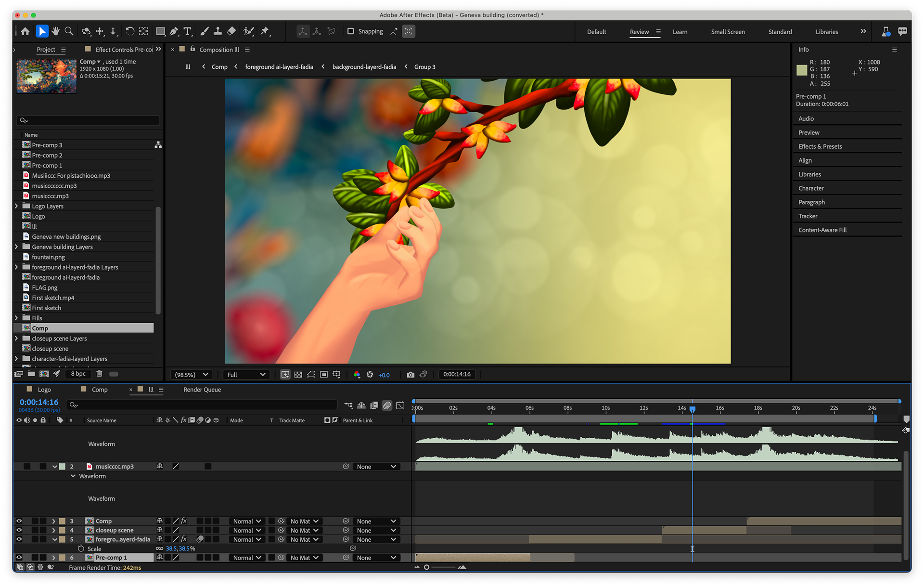Screen dimensions: 924x587
Task: Open the comments speech bubble icon
Action: click(x=902, y=31)
